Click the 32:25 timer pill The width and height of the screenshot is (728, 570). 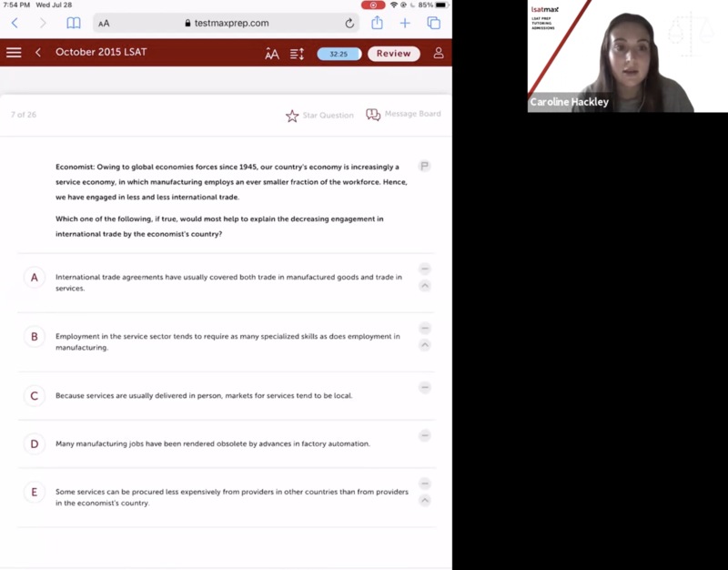coord(339,54)
